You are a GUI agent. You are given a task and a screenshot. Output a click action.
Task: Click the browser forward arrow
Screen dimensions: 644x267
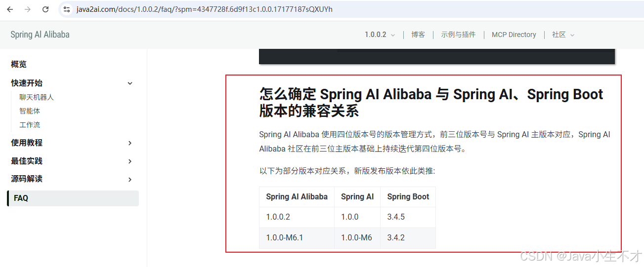tap(28, 9)
